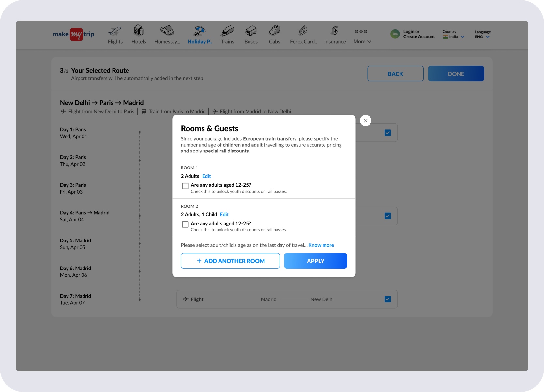Click the DONE button
This screenshot has width=544, height=392.
point(456,74)
